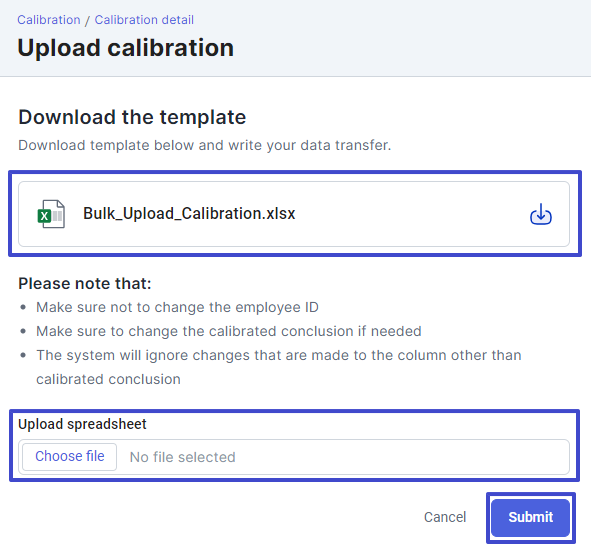
Task: Open the Calibration breadcrumb link
Action: point(49,20)
